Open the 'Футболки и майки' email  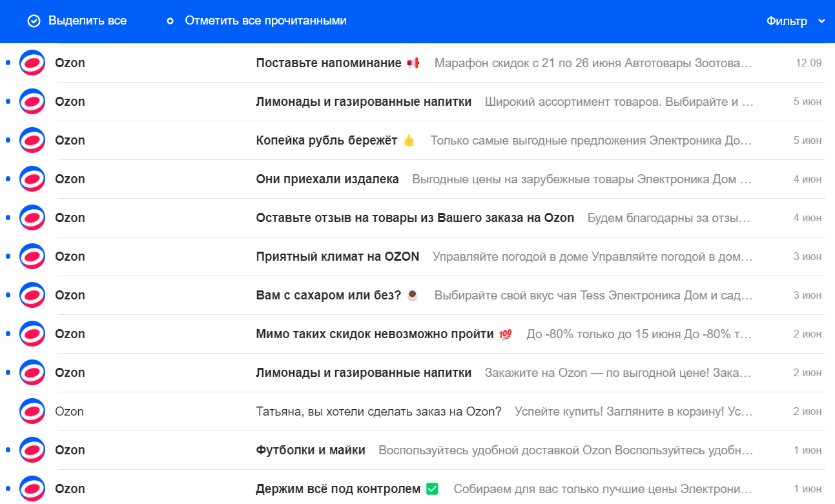(x=311, y=450)
